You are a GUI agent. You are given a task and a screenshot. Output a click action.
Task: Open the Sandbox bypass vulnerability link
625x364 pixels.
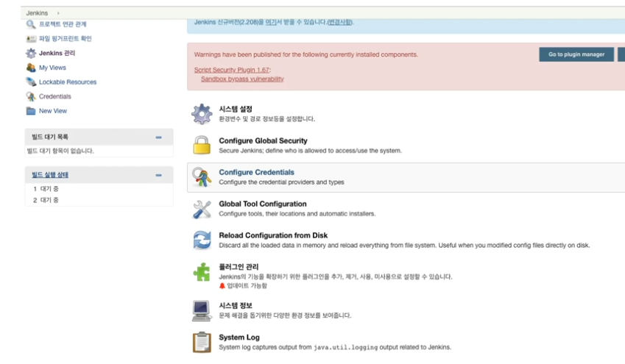tap(242, 79)
